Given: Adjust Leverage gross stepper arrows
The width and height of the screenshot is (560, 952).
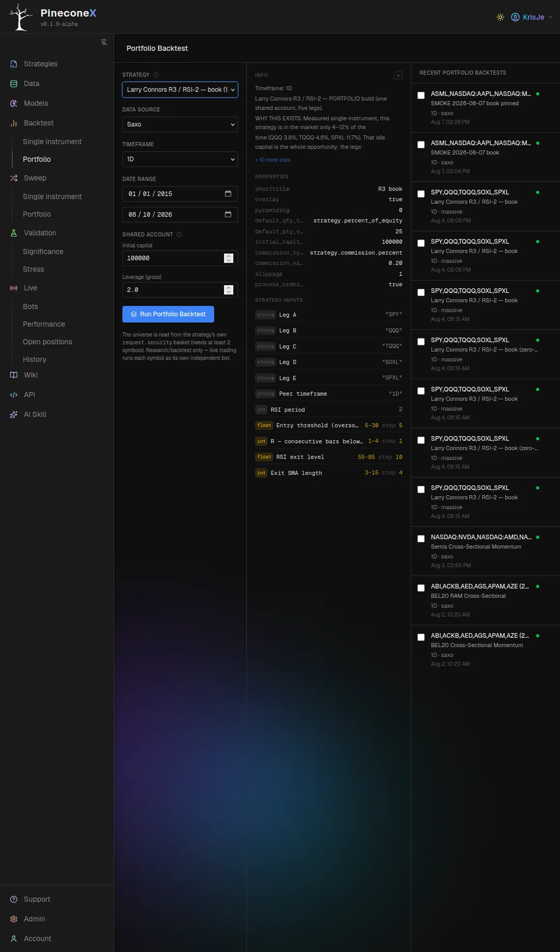Looking at the screenshot, I should coord(229,290).
